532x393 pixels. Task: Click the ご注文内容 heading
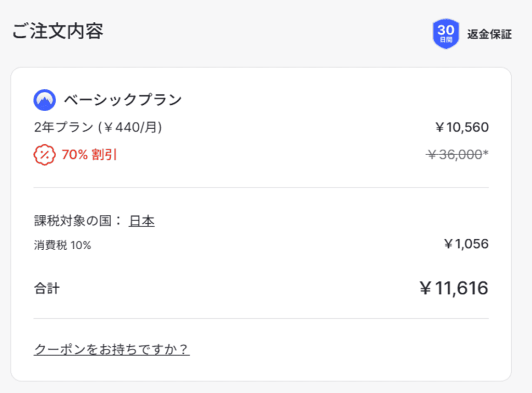58,31
